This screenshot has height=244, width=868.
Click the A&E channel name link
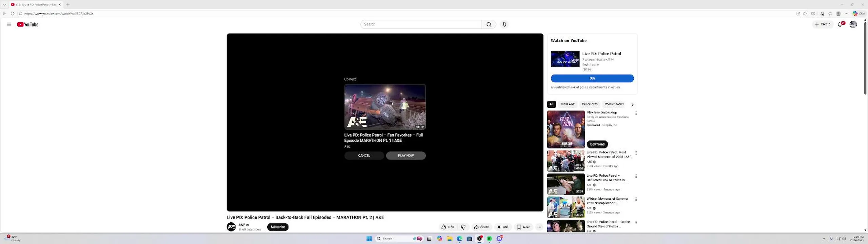242,225
